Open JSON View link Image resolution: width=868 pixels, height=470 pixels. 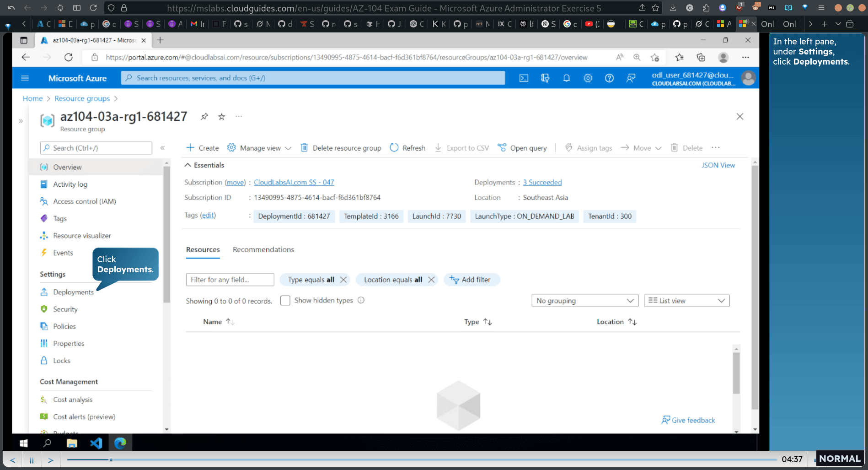point(718,165)
